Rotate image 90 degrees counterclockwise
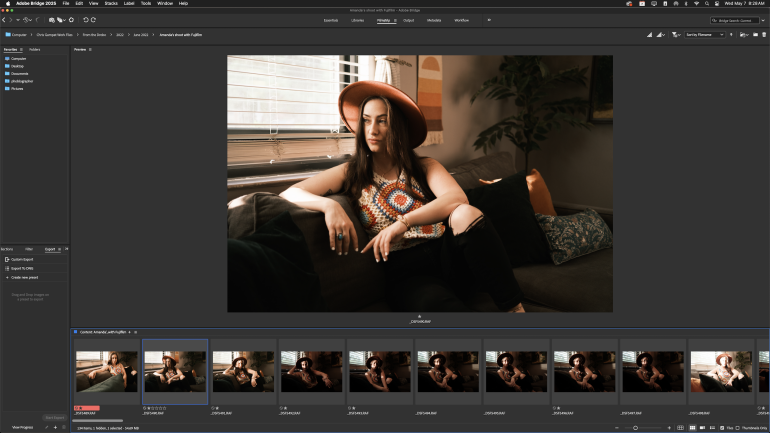The height and width of the screenshot is (433, 770). click(86, 20)
